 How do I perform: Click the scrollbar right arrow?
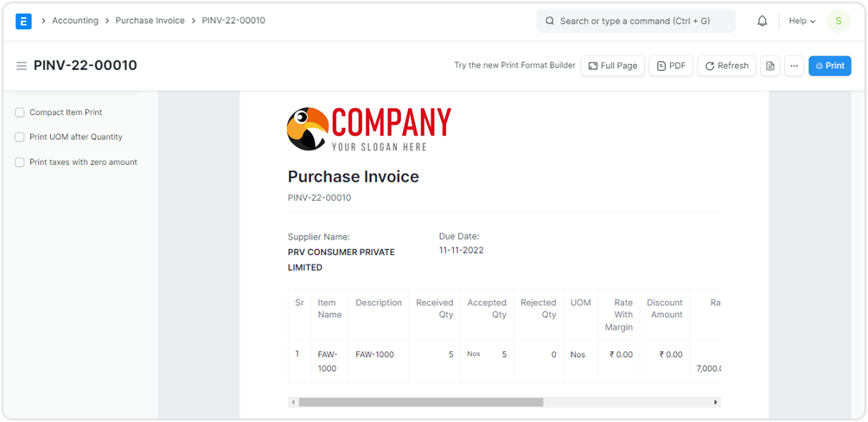coord(716,402)
